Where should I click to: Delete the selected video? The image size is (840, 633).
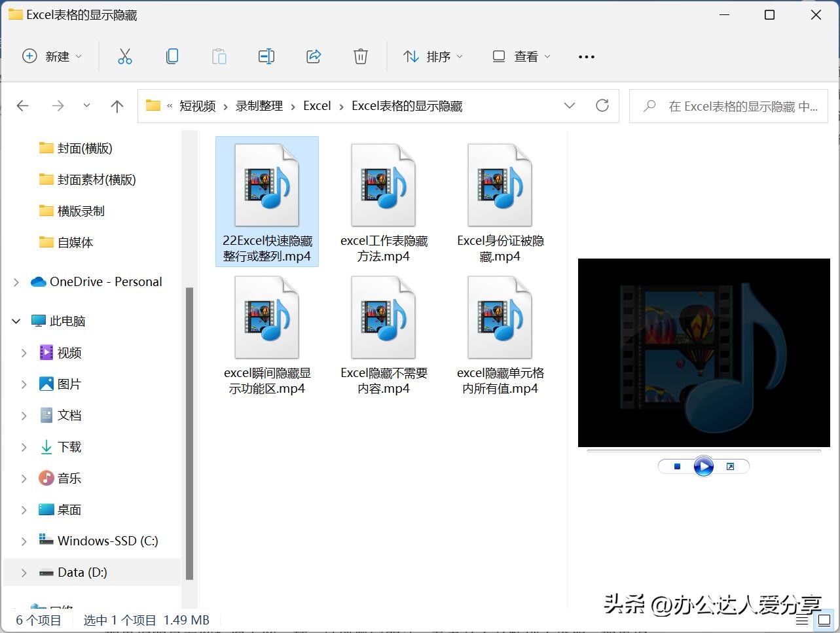tap(361, 56)
